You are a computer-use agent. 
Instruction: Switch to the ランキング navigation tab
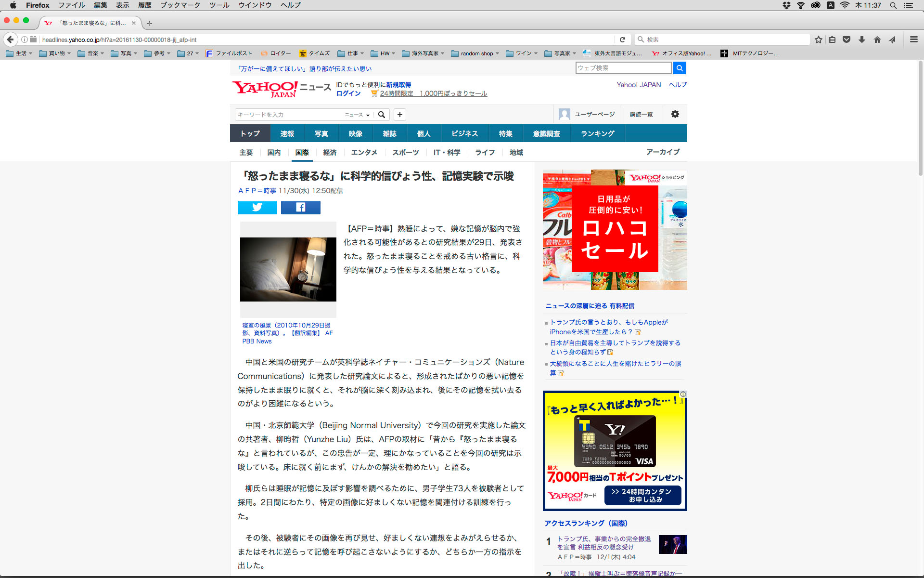coord(597,133)
